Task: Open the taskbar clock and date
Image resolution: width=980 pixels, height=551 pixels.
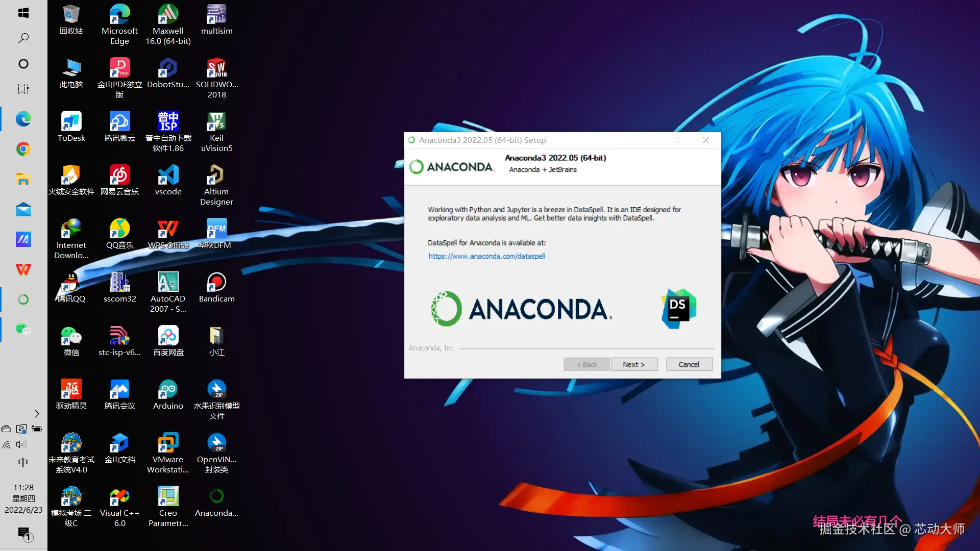Action: [x=23, y=498]
